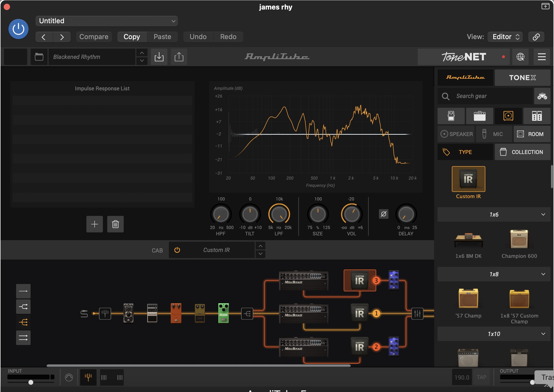554x392 pixels.
Task: Adjust the LPF knob
Action: point(279,214)
